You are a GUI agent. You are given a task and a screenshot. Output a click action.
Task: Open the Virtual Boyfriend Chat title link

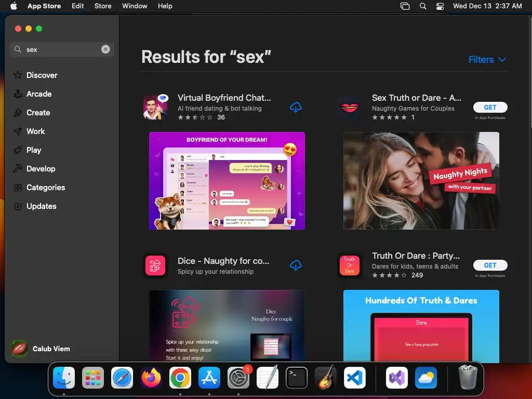pyautogui.click(x=224, y=98)
